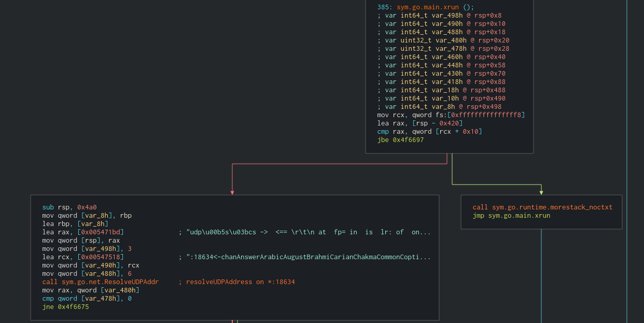Select cmp qword [var_478h], 0 line
This screenshot has width=644, height=323.
pos(87,299)
